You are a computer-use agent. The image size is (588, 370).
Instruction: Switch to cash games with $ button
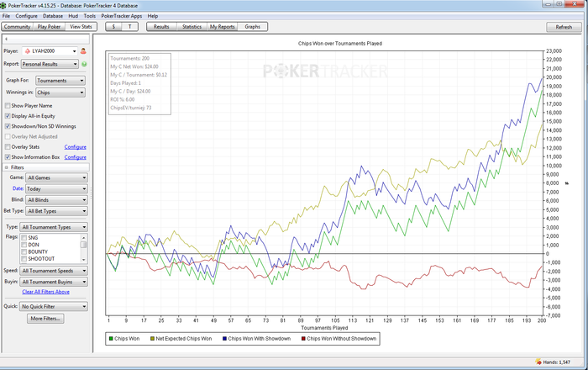pos(114,27)
